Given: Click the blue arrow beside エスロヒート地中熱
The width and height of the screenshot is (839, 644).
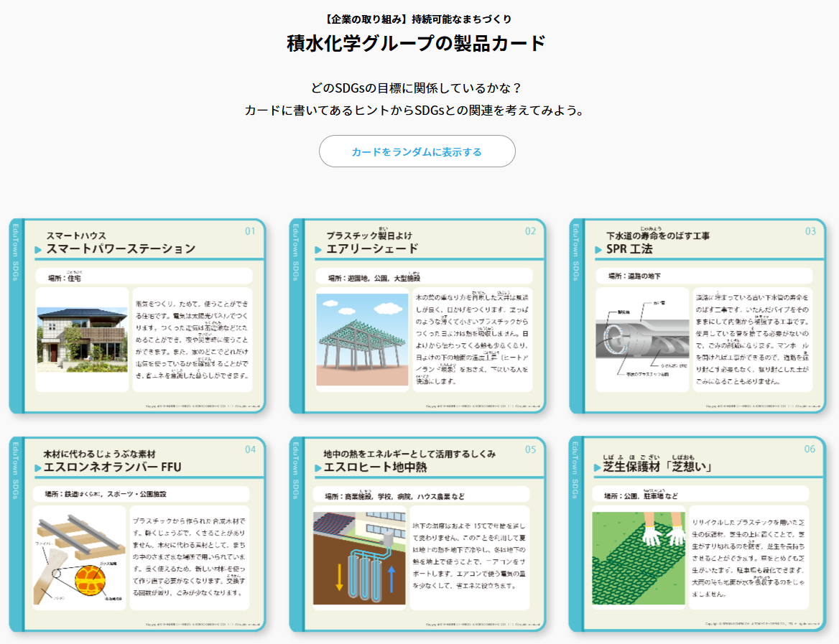Looking at the screenshot, I should tap(318, 468).
